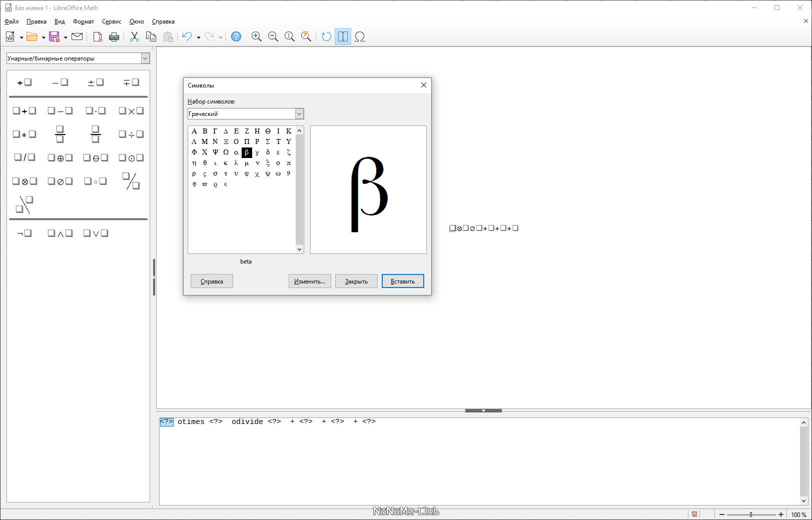This screenshot has height=520, width=812.
Task: Click the Вставить button in Symbols dialog
Action: tap(403, 281)
